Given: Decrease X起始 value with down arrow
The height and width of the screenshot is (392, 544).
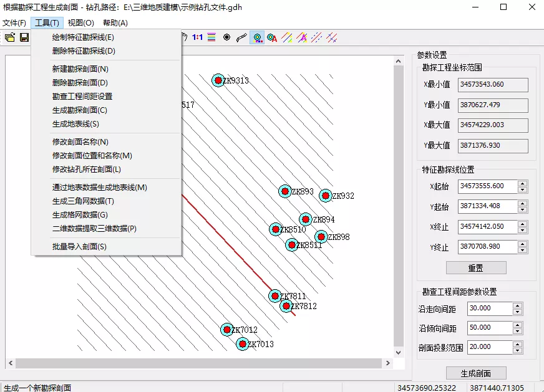Looking at the screenshot, I should (x=523, y=189).
